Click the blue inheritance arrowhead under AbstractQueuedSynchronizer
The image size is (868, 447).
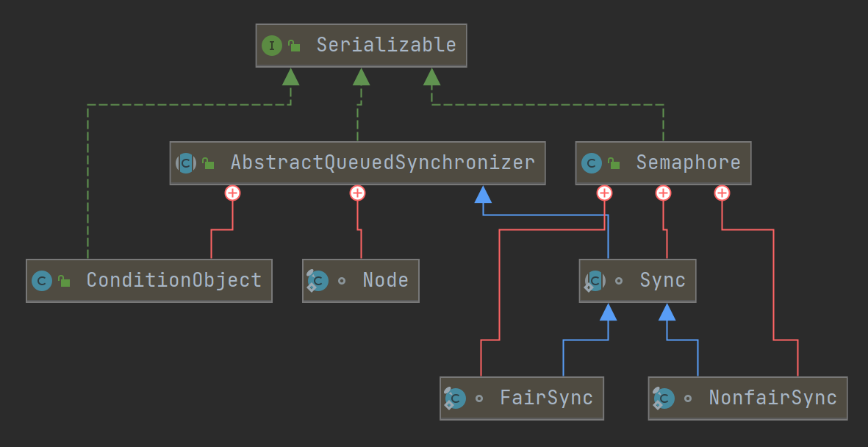coord(483,194)
